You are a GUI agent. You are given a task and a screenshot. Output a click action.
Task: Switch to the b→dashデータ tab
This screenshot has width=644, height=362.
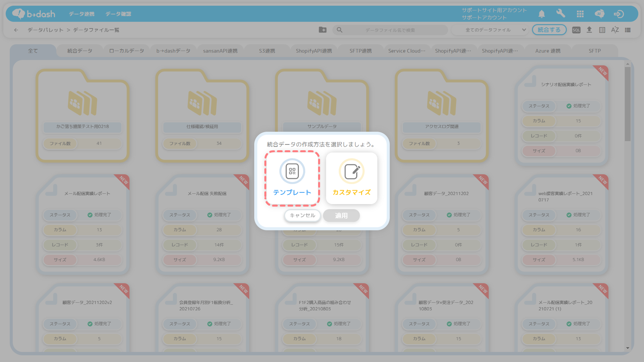[x=173, y=51]
